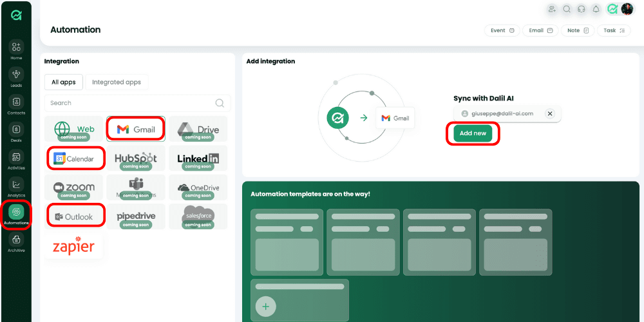The height and width of the screenshot is (322, 644).
Task: Navigate to Activities
Action: 17,160
